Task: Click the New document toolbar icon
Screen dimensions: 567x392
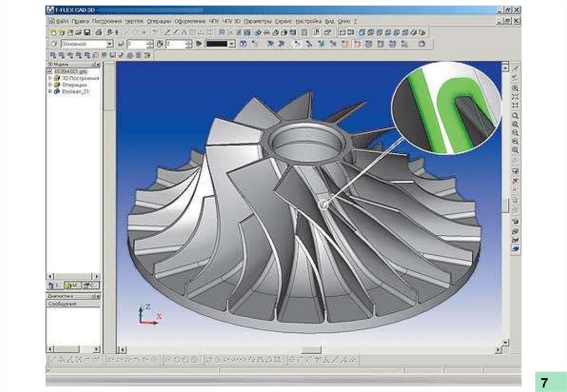Action: click(54, 33)
